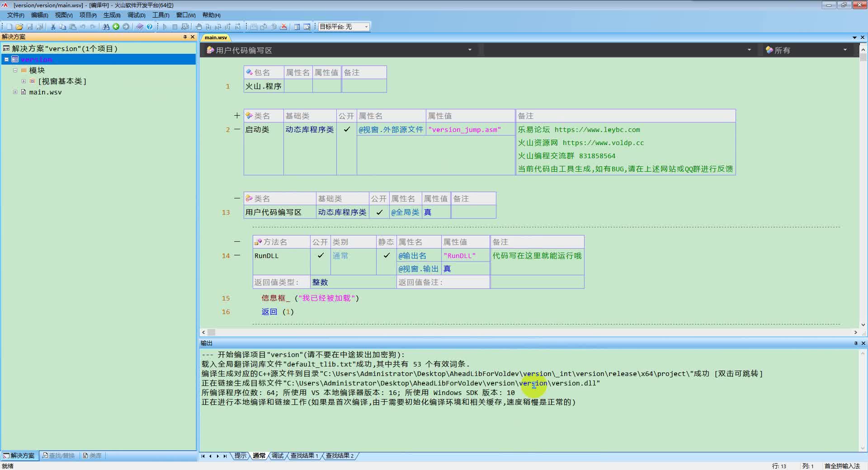The height and width of the screenshot is (470, 868).
Task: Open the 查找/替换 panel tab
Action: coord(59,456)
